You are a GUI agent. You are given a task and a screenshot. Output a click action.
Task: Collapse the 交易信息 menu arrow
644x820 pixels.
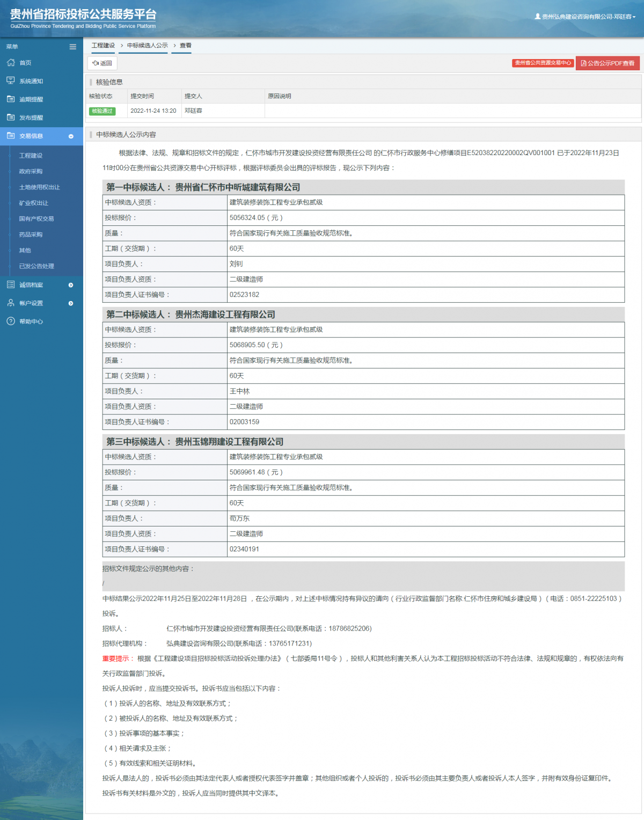pyautogui.click(x=71, y=136)
